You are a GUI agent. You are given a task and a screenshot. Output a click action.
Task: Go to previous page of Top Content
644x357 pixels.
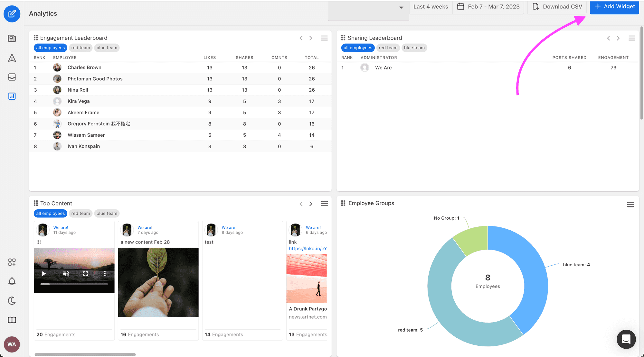pos(301,204)
